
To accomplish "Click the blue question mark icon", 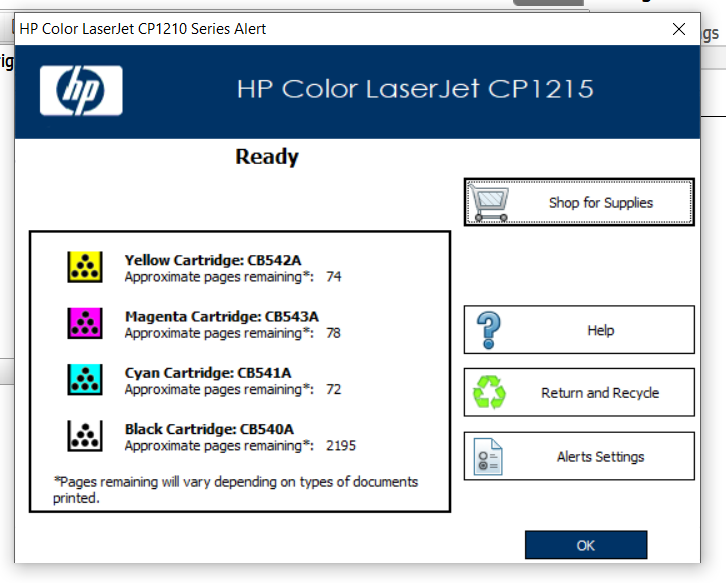I will (488, 330).
